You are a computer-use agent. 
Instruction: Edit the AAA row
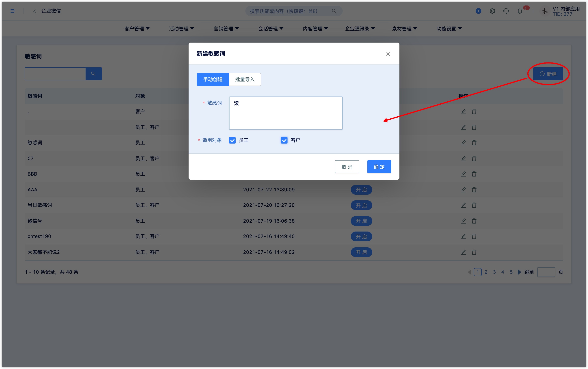click(463, 190)
